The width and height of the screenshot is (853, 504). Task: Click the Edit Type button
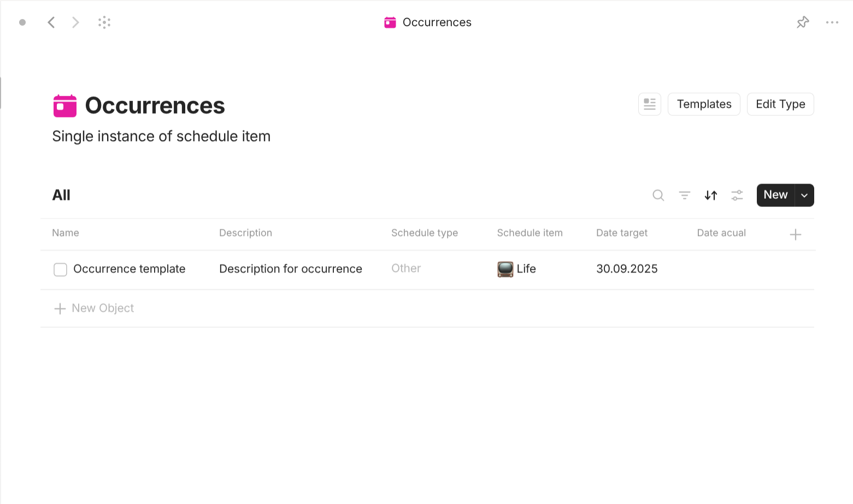(780, 104)
